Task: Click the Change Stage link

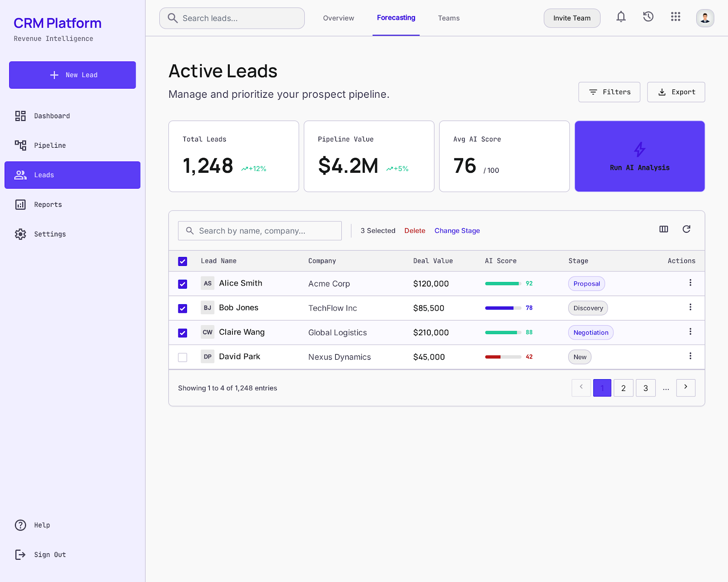Action: click(457, 231)
